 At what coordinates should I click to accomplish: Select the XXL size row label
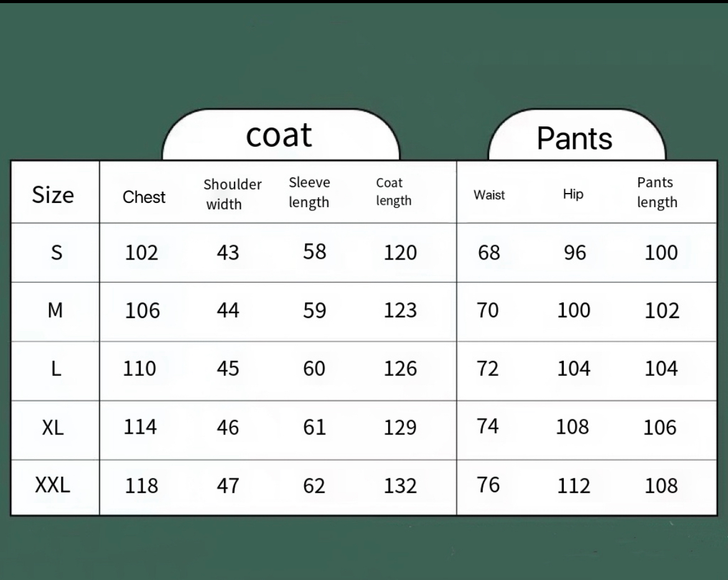click(53, 485)
